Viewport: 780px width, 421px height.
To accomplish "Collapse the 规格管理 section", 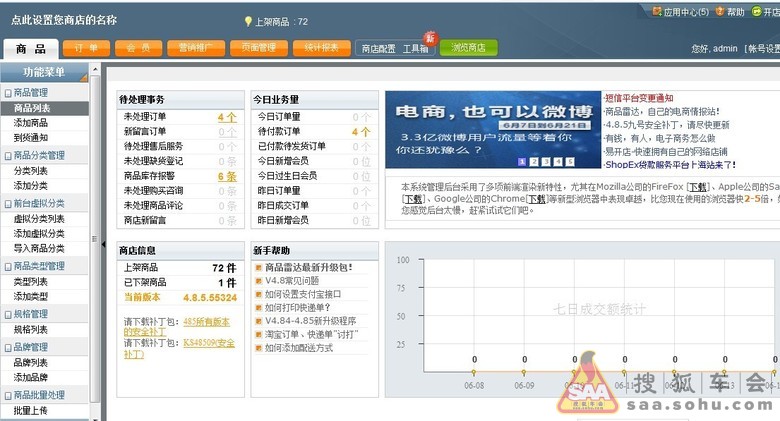I will 8,315.
